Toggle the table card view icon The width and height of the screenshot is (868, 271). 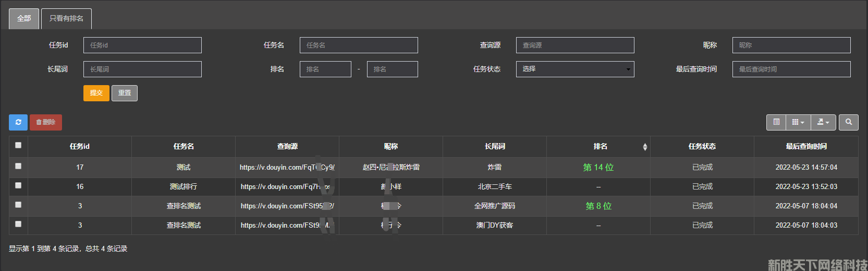[x=776, y=122]
